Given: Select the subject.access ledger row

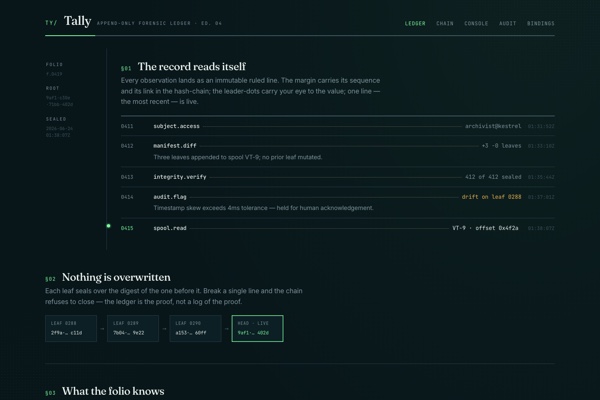Looking at the screenshot, I should [338, 126].
